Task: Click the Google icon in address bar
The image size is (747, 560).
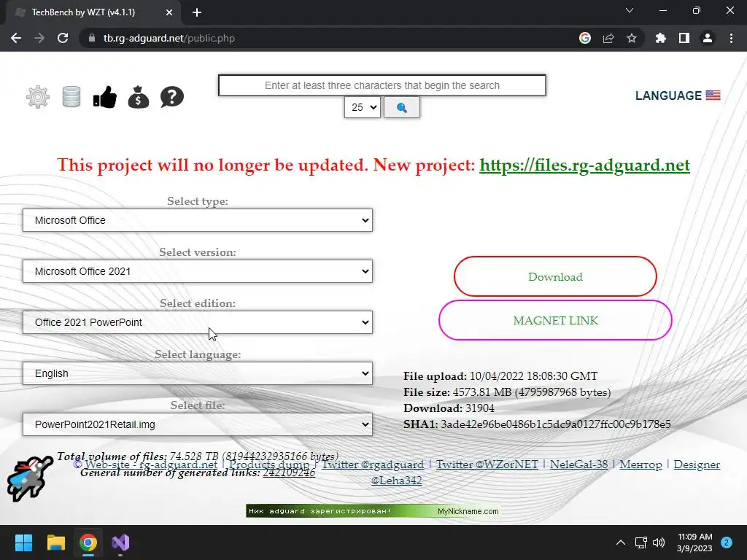Action: tap(585, 38)
